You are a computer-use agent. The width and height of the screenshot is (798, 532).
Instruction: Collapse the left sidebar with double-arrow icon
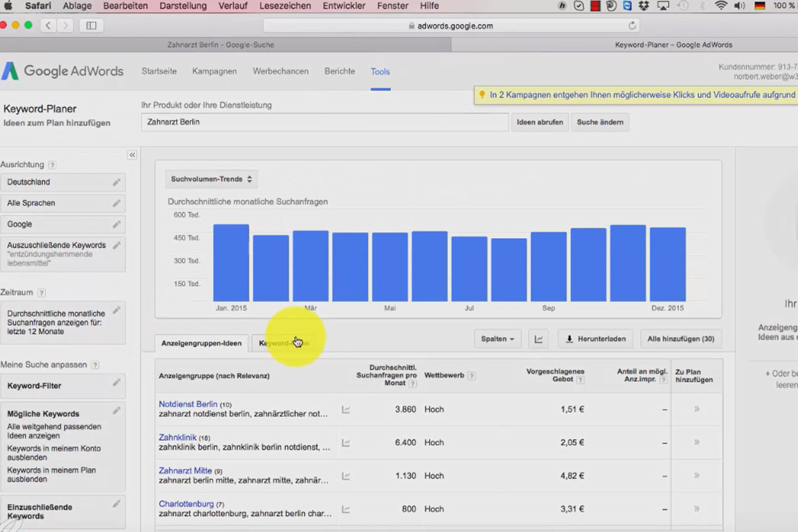(x=132, y=155)
